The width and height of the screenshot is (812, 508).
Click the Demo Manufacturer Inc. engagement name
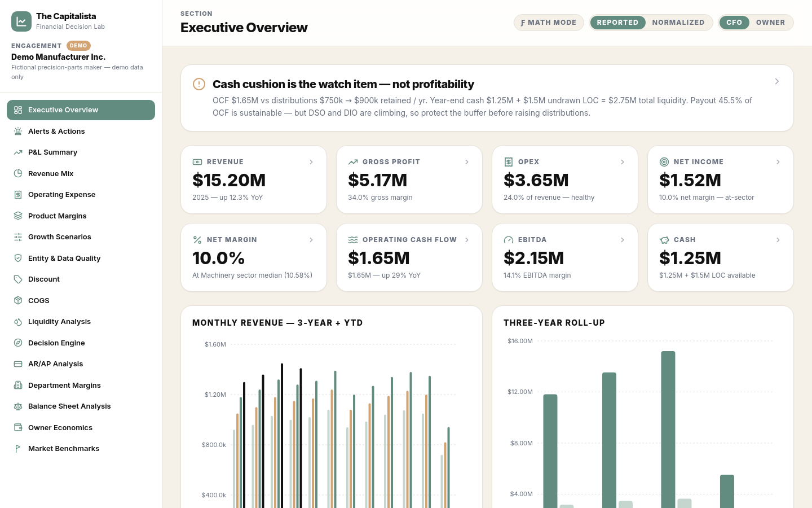coord(58,57)
